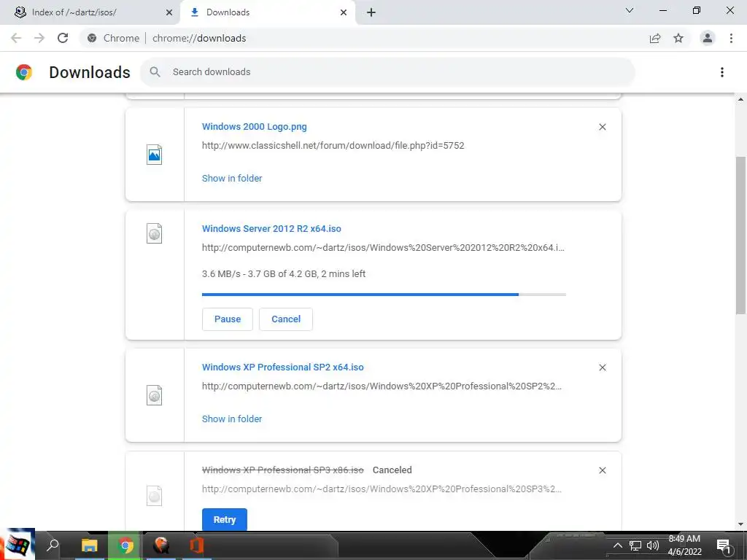Click the Windows Server 2012 source URL
Viewport: 747px width, 560px height.
383,248
